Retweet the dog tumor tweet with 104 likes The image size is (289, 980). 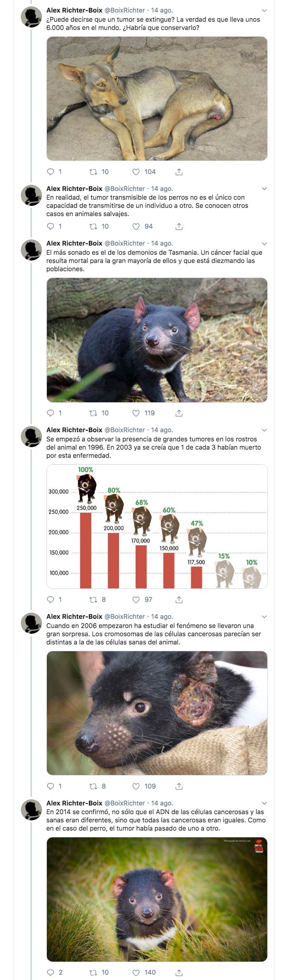[99, 172]
